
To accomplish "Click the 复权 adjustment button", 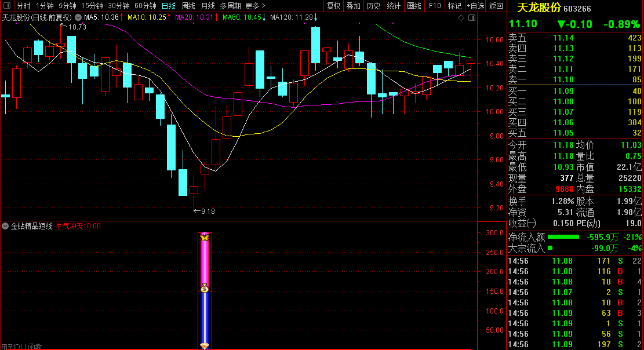I will point(334,6).
